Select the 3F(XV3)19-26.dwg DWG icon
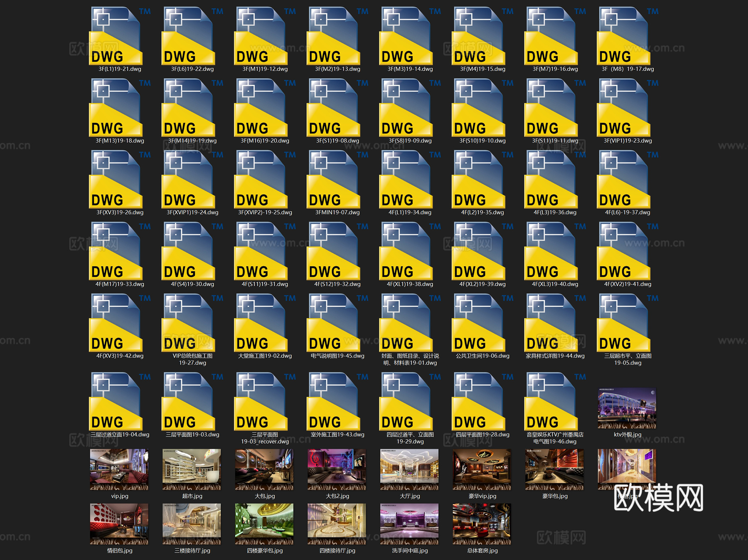The height and width of the screenshot is (560, 748). coord(116,179)
